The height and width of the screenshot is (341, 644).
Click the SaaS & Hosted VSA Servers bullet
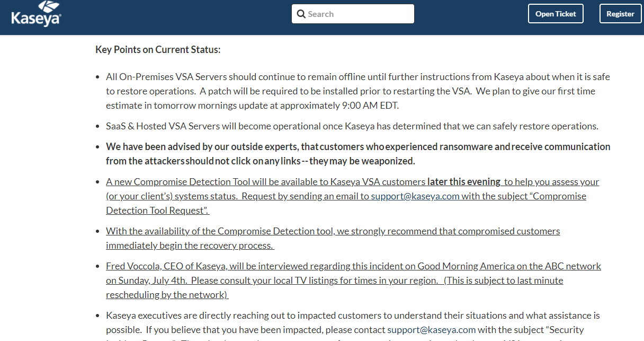(x=352, y=126)
